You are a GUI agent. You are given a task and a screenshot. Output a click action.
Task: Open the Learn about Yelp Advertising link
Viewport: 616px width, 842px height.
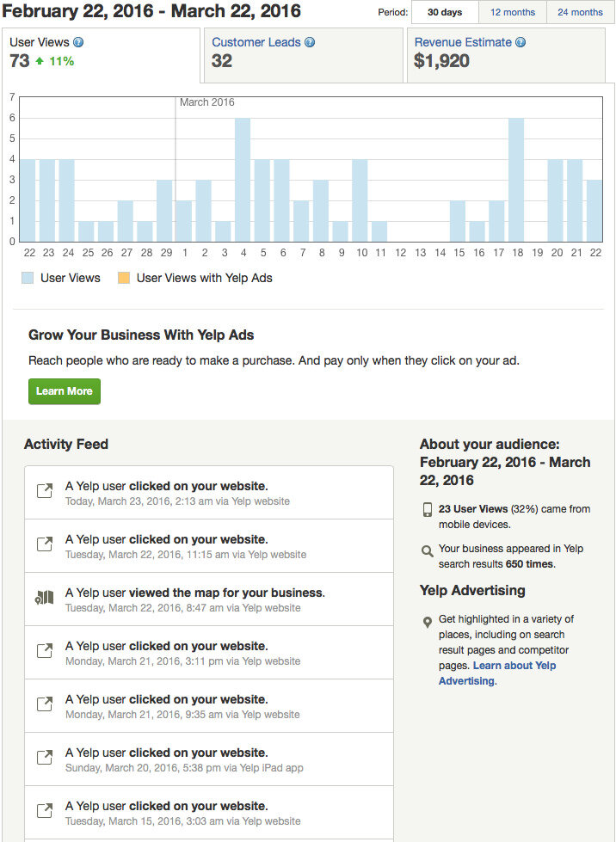click(x=497, y=673)
